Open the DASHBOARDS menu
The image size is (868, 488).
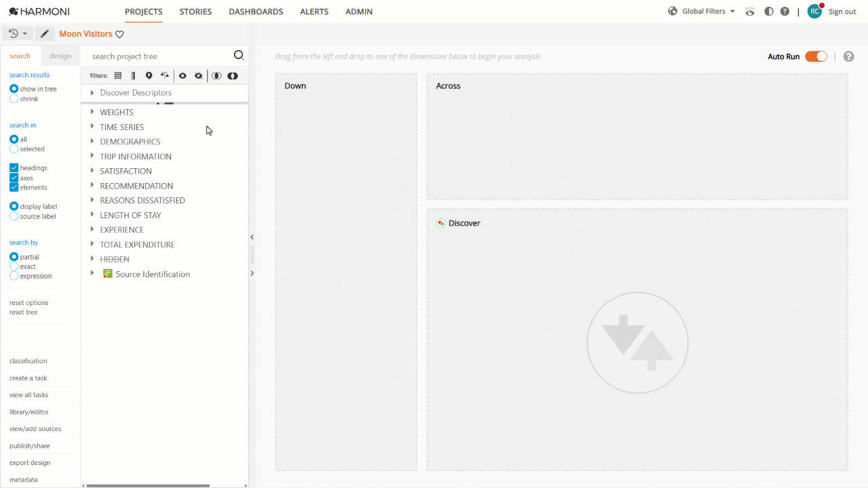pyautogui.click(x=256, y=12)
